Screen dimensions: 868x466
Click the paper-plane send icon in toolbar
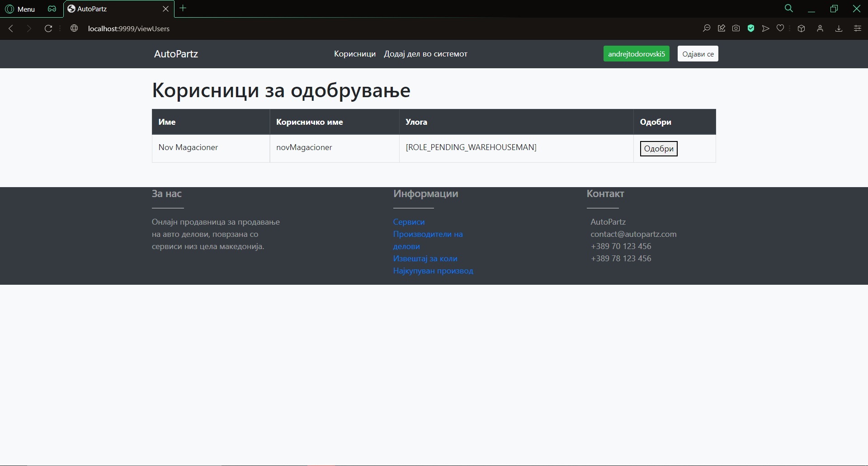click(765, 28)
